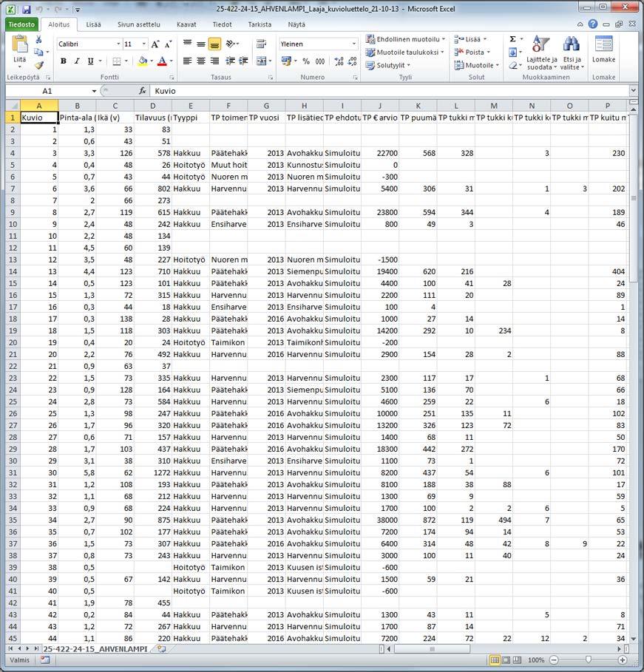Click the Paste (Liitä) clipboard icon
This screenshot has height=672, width=644.
20,44
